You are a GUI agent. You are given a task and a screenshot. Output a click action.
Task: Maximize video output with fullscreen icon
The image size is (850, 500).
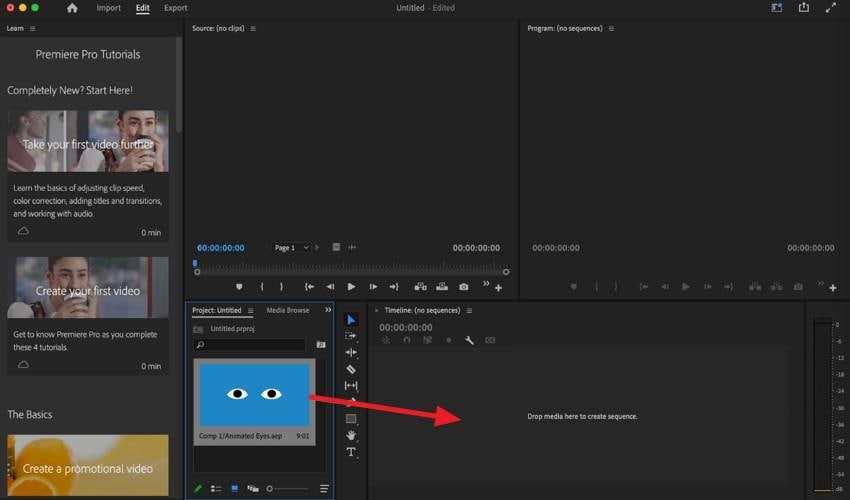(830, 8)
